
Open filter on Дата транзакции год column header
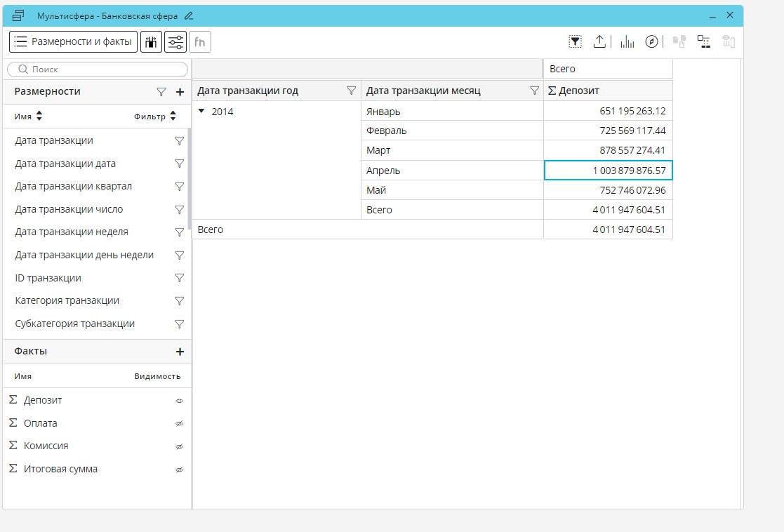coord(352,91)
